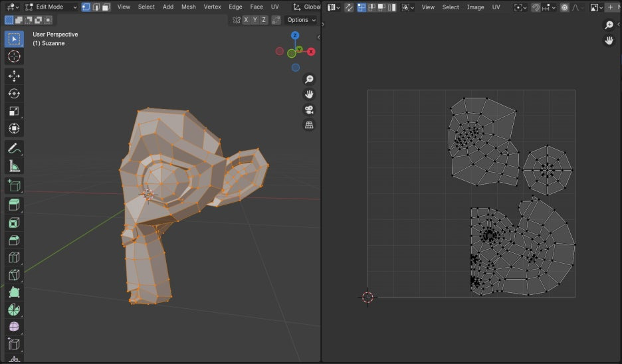Open UV pivot point dropdown

coord(520,7)
